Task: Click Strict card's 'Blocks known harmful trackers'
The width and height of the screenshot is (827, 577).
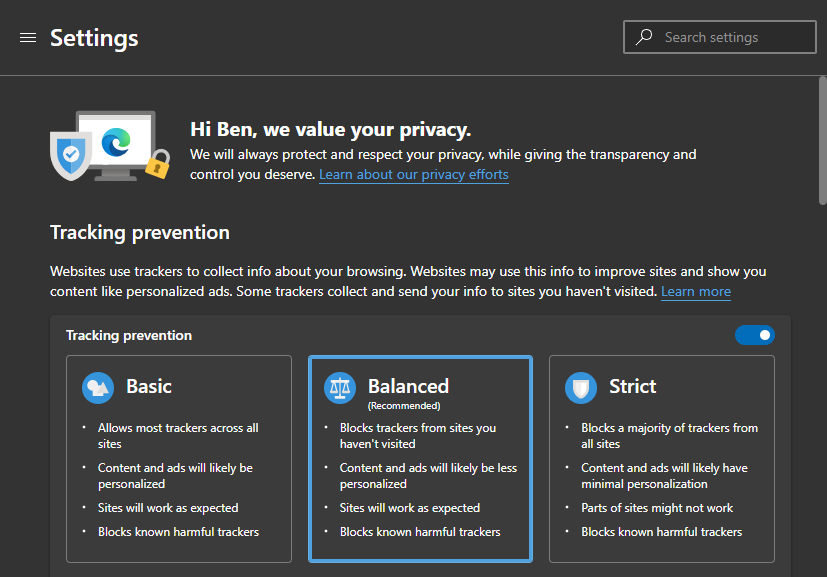Action: click(x=661, y=532)
